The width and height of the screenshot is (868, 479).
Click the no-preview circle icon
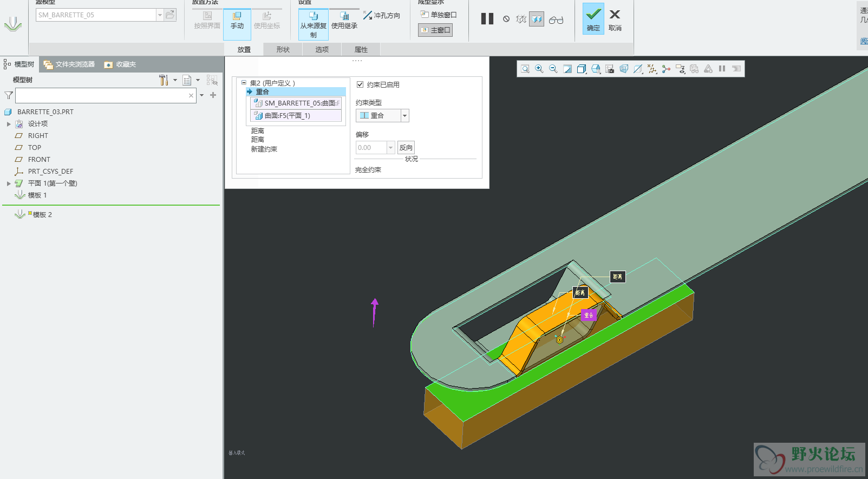point(506,19)
